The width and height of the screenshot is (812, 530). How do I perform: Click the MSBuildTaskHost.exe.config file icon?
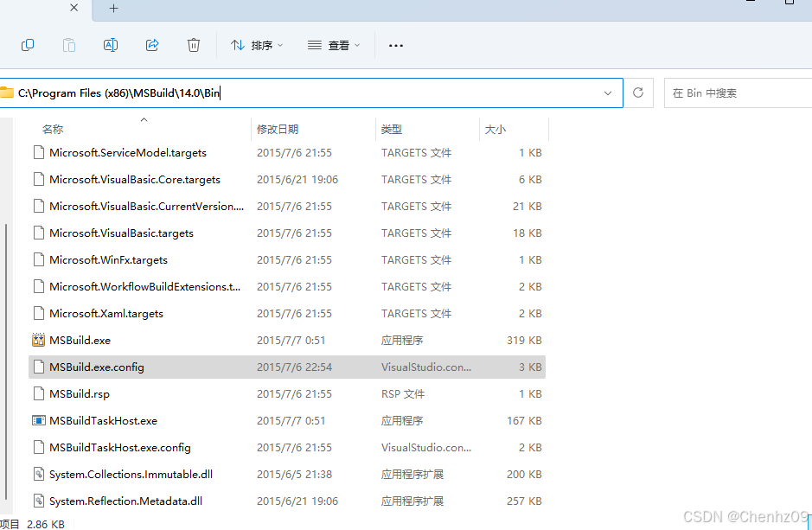click(x=38, y=448)
